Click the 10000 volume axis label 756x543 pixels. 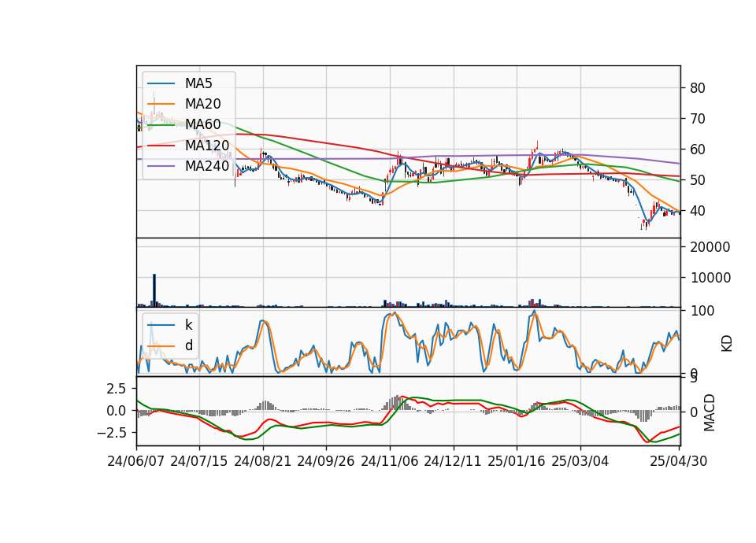tap(710, 278)
